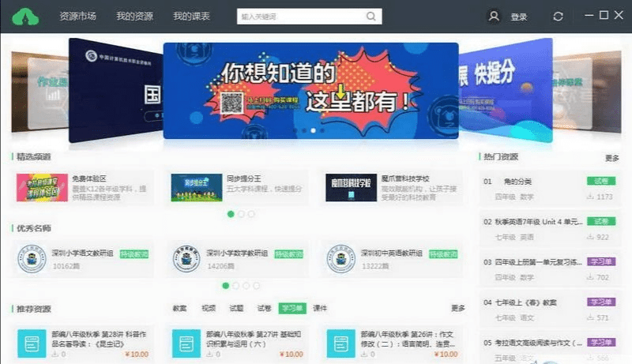Click the keyword search input field
The width and height of the screenshot is (632, 364).
click(x=309, y=17)
